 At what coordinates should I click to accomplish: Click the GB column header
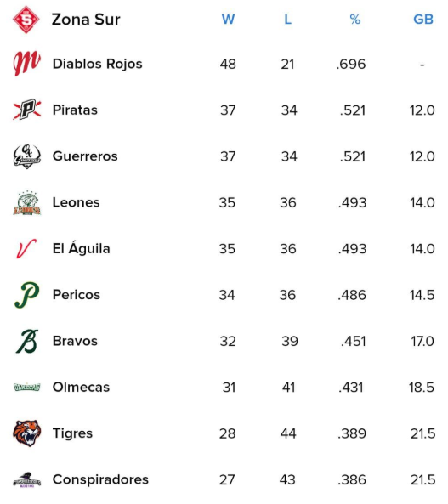click(x=423, y=20)
